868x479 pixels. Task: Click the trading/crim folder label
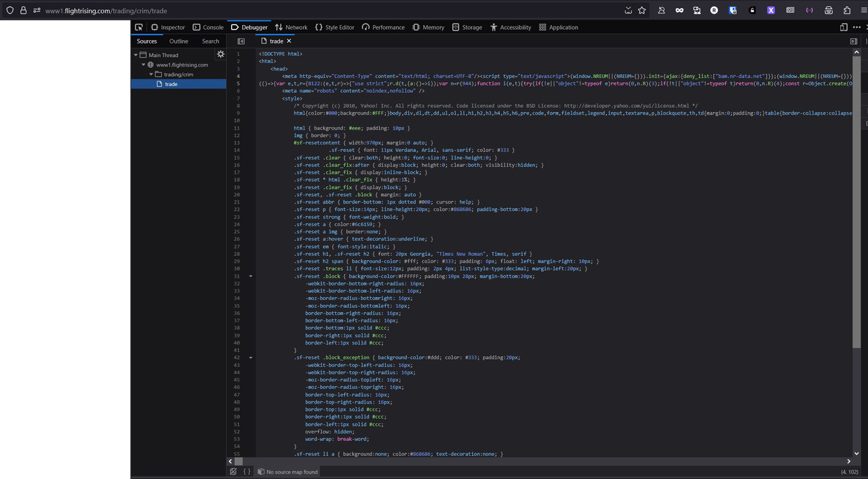tap(178, 74)
